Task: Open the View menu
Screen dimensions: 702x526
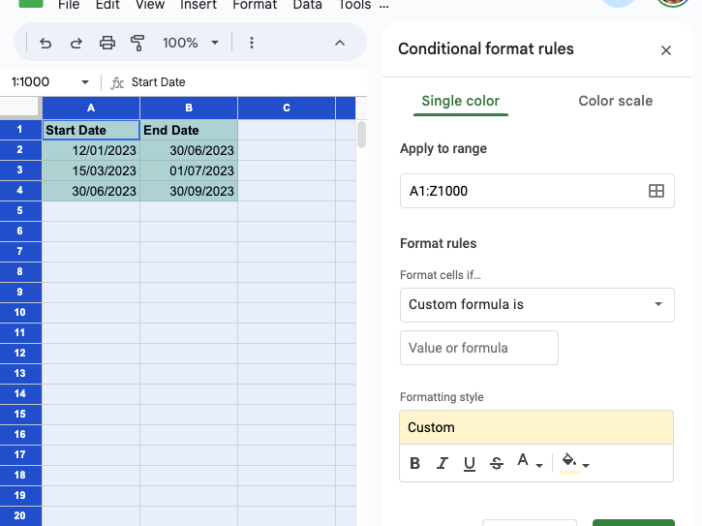Action: tap(150, 5)
